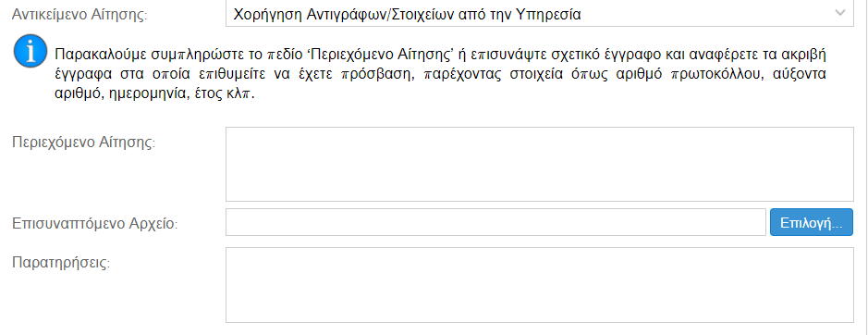Expand the Αντικείμενο Αίτησης dropdown arrow

[840, 13]
